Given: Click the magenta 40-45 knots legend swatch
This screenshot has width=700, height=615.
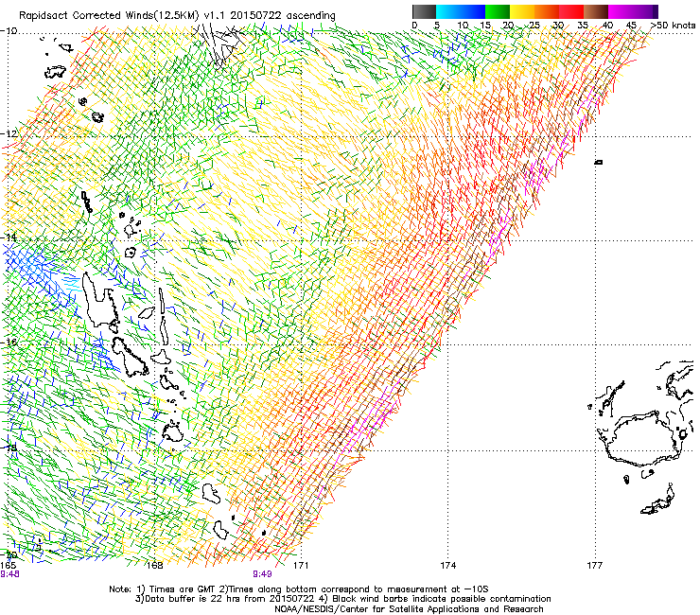Looking at the screenshot, I should (x=621, y=11).
